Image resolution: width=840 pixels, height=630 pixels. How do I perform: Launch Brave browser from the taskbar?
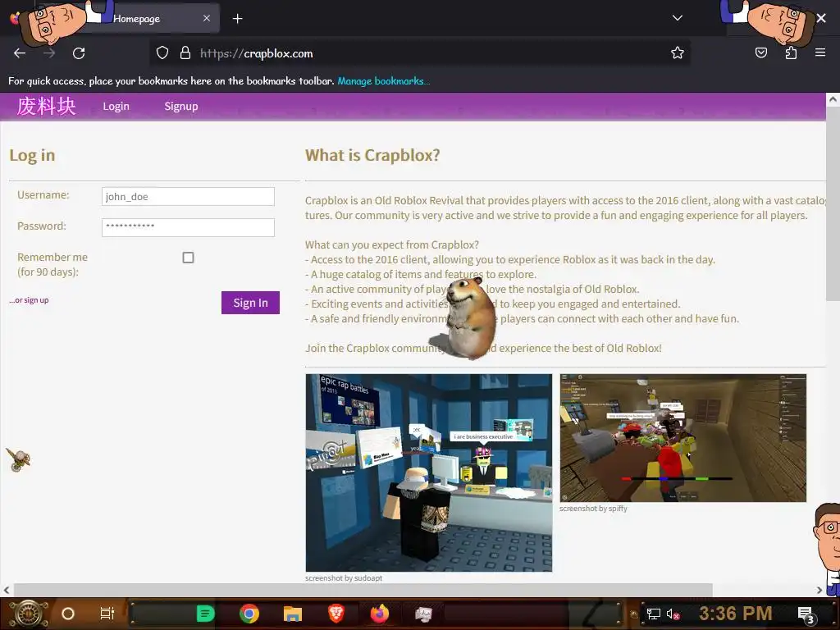336,614
